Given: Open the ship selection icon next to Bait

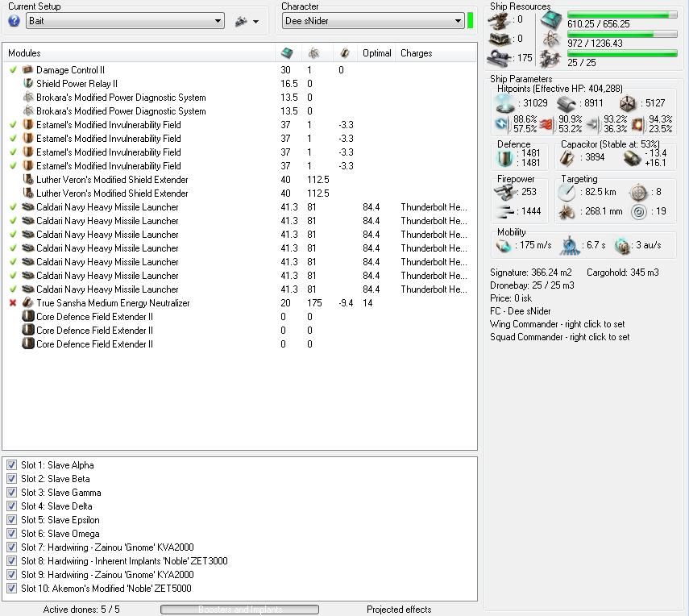Looking at the screenshot, I should [241, 21].
